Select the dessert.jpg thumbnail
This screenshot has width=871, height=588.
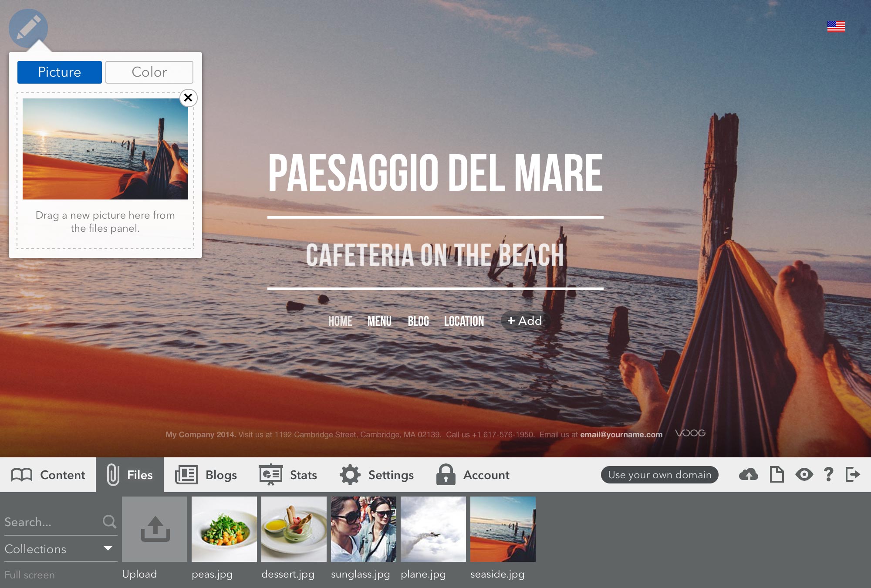pyautogui.click(x=294, y=529)
